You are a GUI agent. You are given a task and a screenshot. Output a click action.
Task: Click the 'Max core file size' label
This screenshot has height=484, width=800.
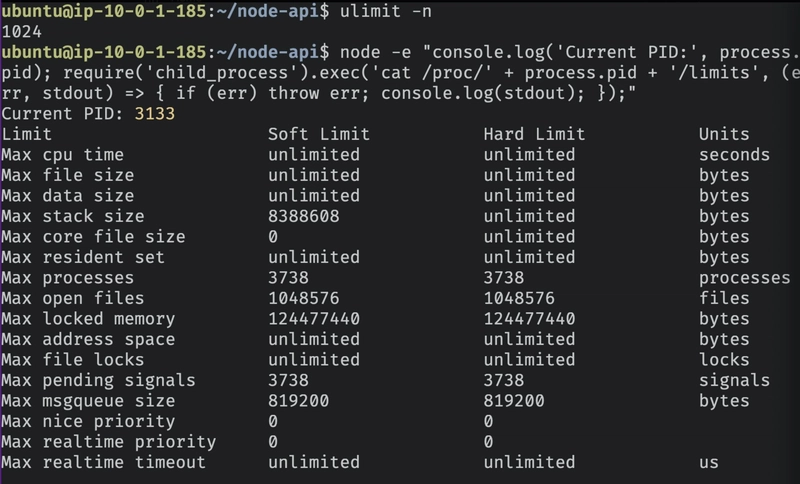[x=93, y=237]
